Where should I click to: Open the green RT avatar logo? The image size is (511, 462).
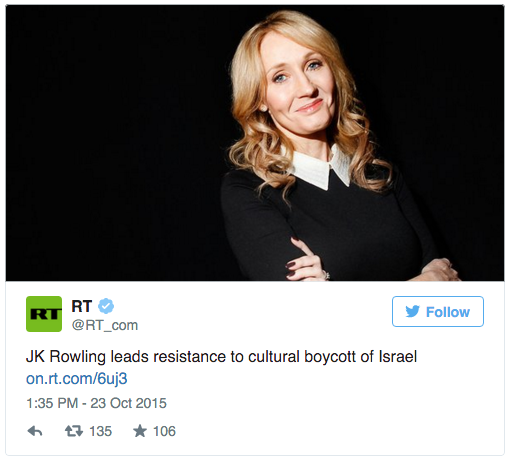point(44,314)
